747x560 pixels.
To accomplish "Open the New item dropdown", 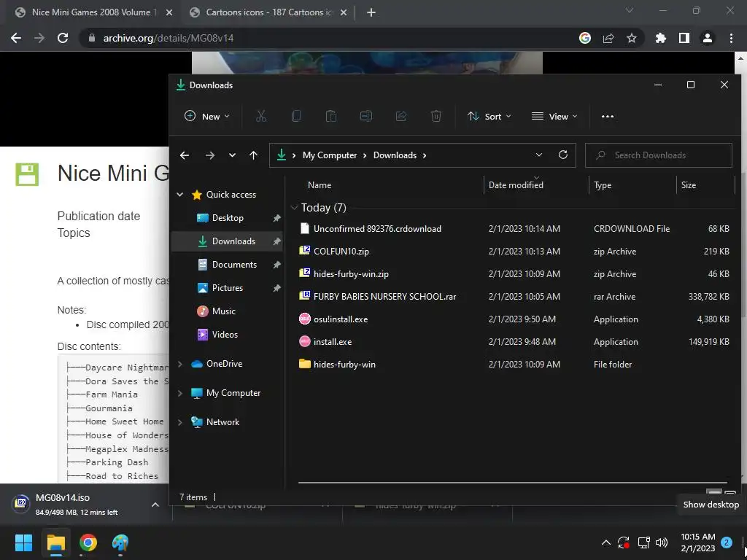I will point(207,116).
